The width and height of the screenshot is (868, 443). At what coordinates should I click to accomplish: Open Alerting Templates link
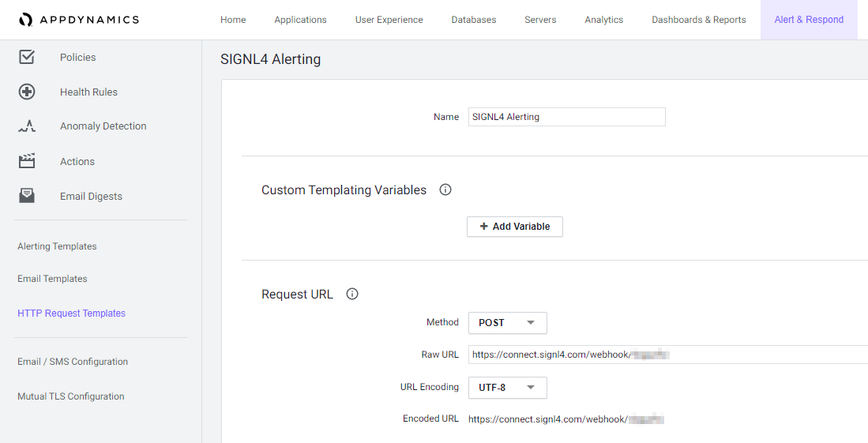57,246
